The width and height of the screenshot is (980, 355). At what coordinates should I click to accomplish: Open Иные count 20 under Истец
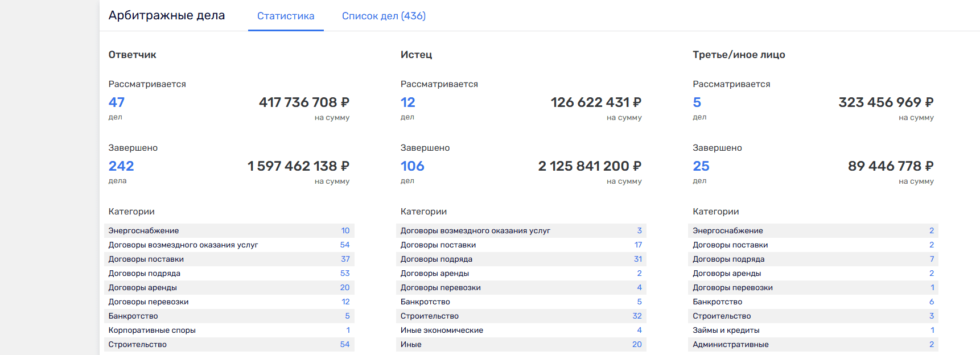(637, 344)
